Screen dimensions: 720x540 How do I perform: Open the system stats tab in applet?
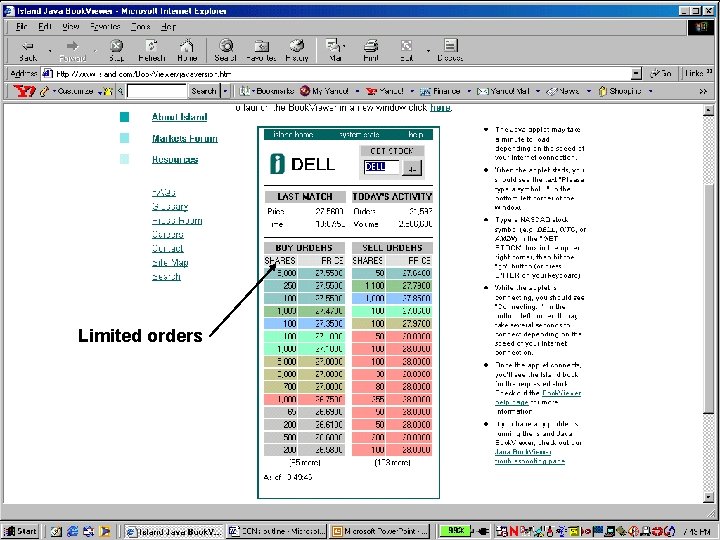[360, 135]
